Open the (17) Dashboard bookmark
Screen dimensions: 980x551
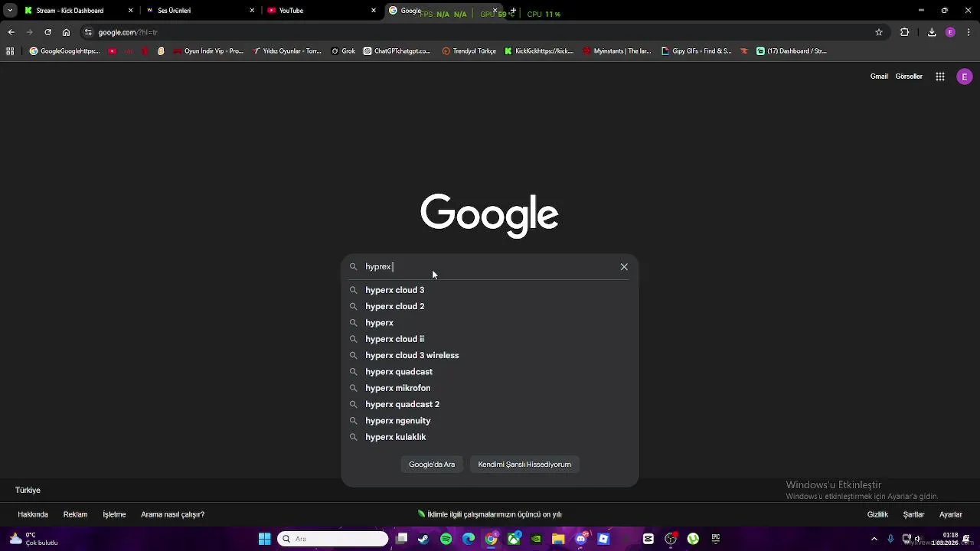pos(792,51)
